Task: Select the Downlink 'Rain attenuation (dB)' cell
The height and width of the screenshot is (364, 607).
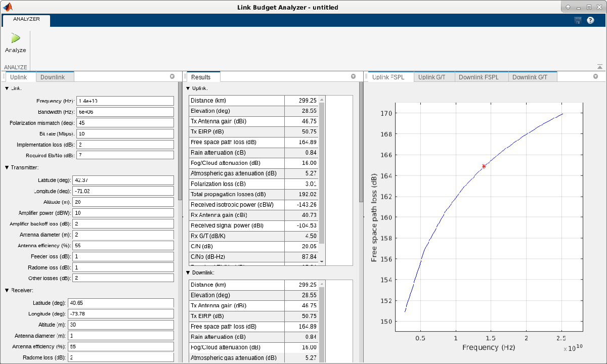Action: 237,337
